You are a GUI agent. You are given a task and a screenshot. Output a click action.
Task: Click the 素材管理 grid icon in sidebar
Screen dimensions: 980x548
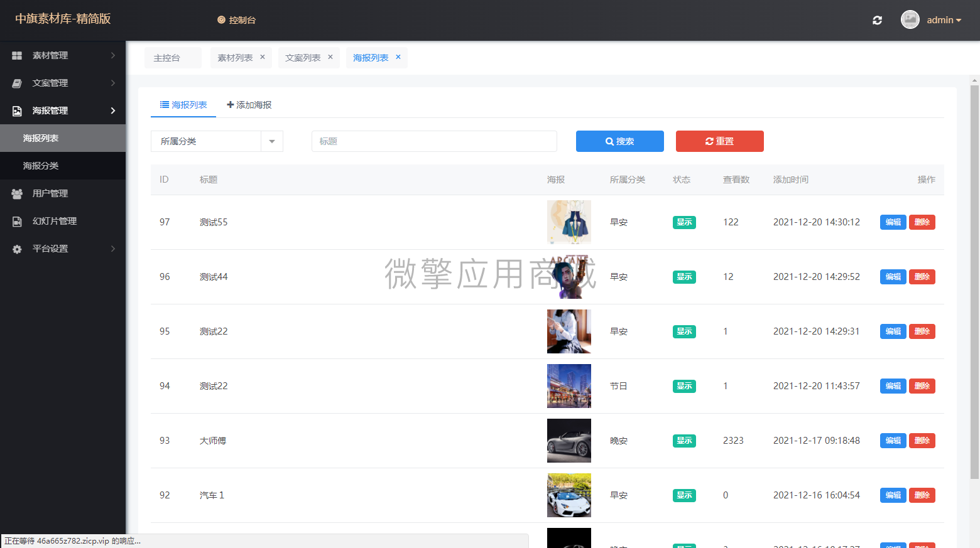[17, 55]
